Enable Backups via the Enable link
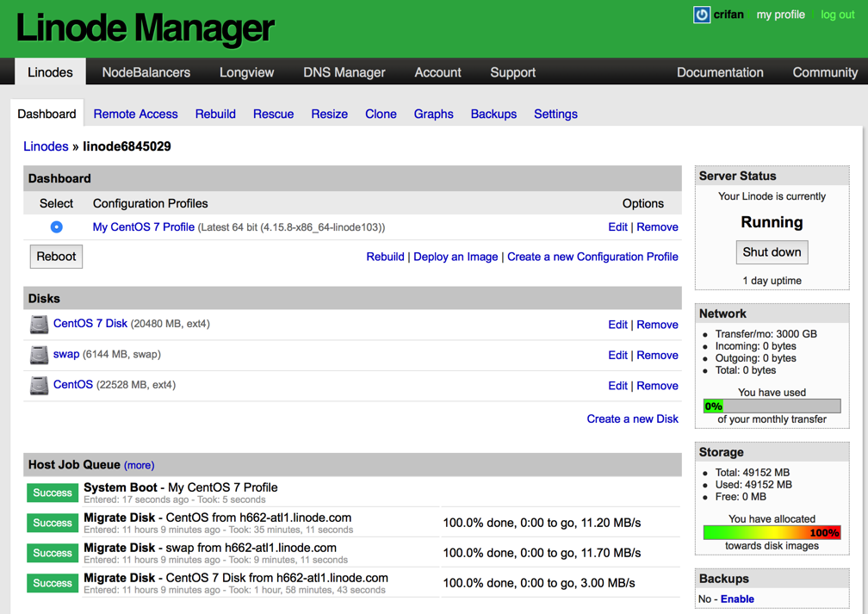868x614 pixels. click(x=737, y=598)
